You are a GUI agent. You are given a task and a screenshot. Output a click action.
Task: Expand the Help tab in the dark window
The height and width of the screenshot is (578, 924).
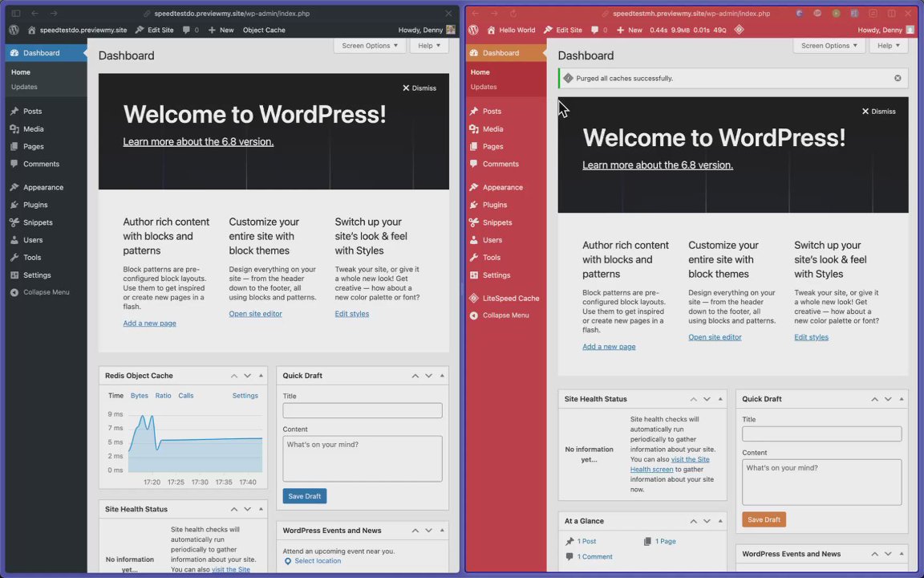tap(429, 46)
